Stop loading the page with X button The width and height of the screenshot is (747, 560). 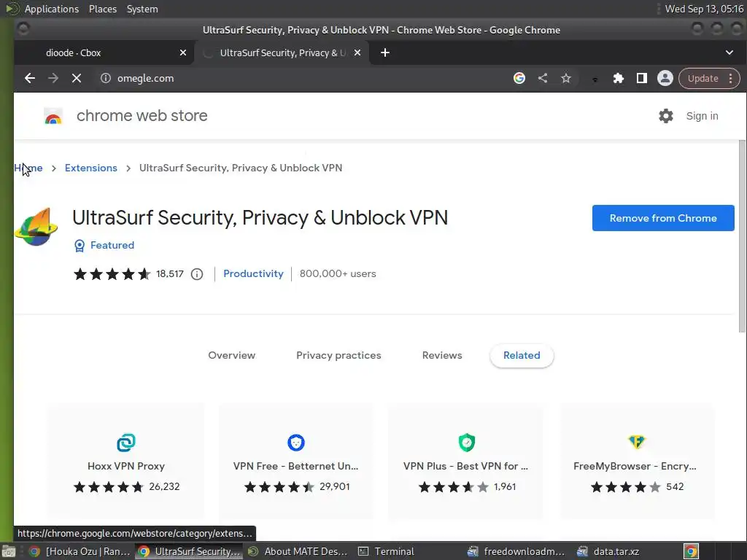(x=76, y=78)
